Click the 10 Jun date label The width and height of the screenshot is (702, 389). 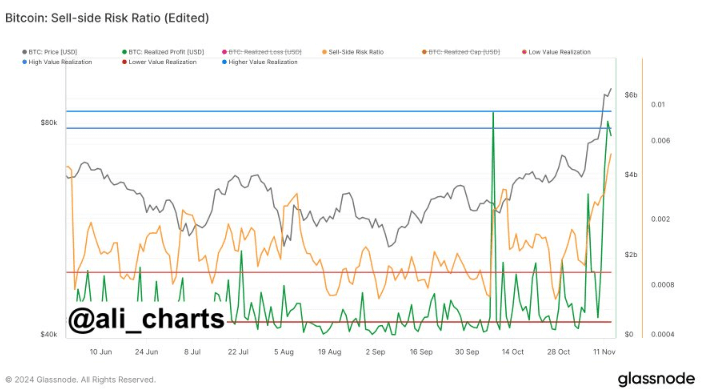click(x=101, y=352)
